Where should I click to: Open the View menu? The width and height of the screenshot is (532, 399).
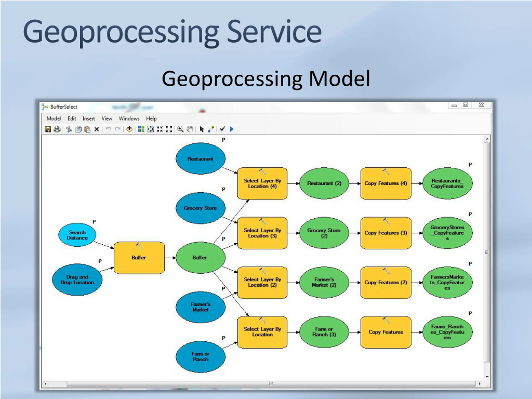tap(107, 119)
